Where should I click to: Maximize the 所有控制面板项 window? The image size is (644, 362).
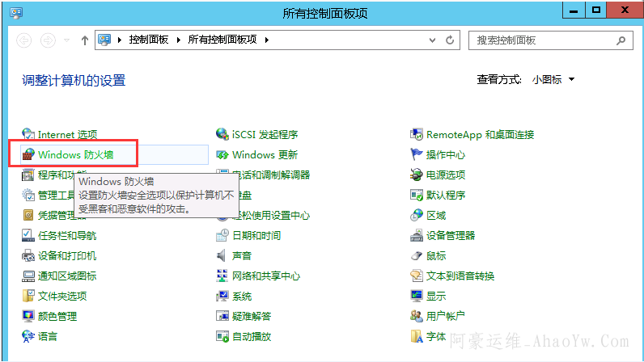tap(595, 11)
